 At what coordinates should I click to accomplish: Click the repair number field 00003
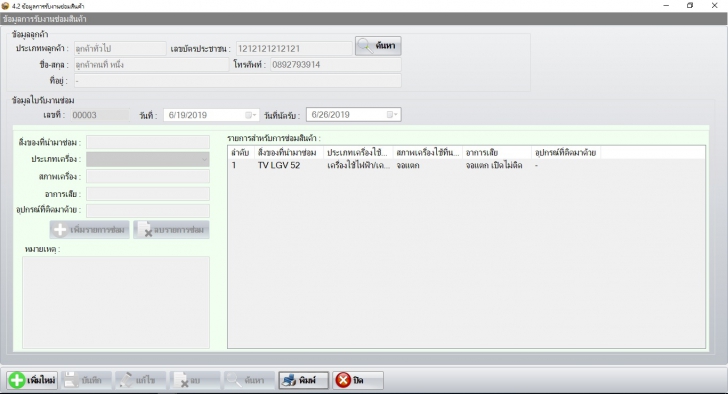(x=100, y=115)
